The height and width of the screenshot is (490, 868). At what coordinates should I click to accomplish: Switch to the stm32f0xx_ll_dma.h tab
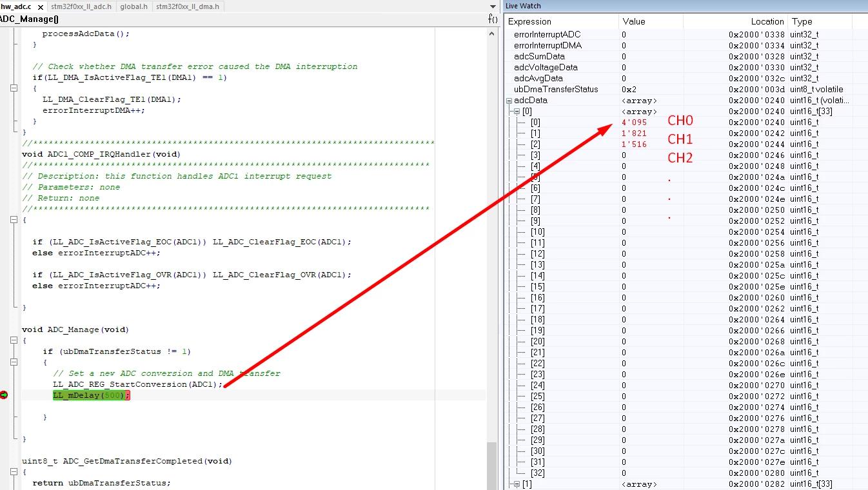(x=188, y=6)
